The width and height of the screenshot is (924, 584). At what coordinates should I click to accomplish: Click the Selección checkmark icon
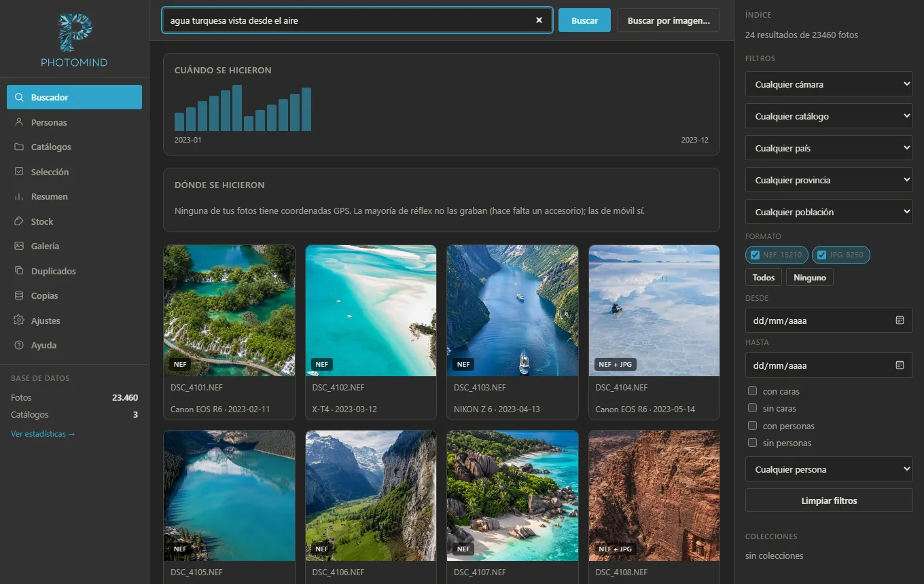19,172
